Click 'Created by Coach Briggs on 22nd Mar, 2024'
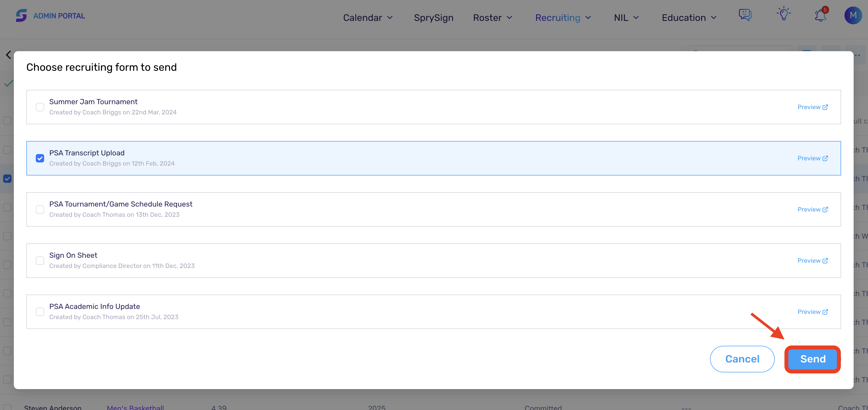 (113, 112)
